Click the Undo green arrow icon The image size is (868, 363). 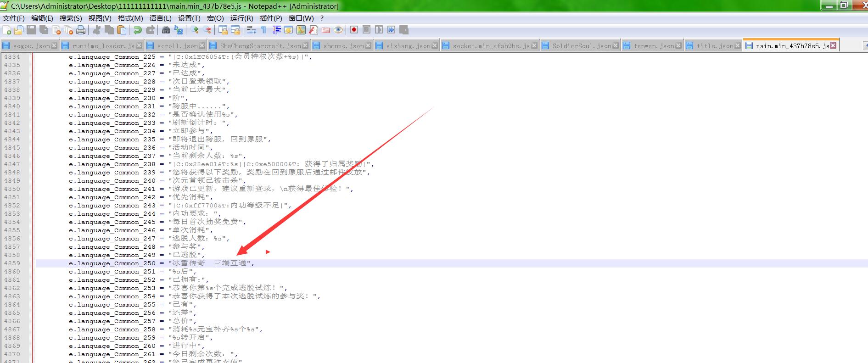(x=137, y=30)
